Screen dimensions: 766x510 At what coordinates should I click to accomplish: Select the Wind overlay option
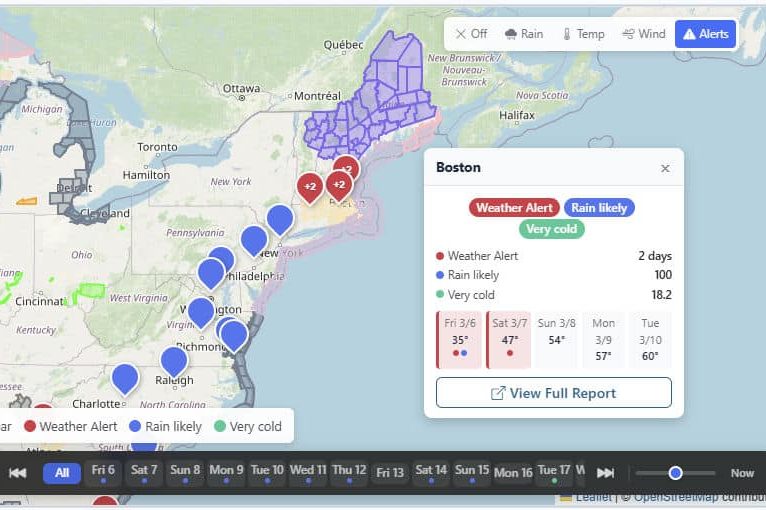pyautogui.click(x=643, y=34)
